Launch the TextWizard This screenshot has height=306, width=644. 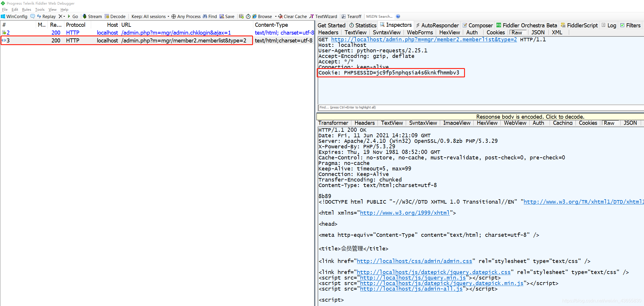point(323,16)
